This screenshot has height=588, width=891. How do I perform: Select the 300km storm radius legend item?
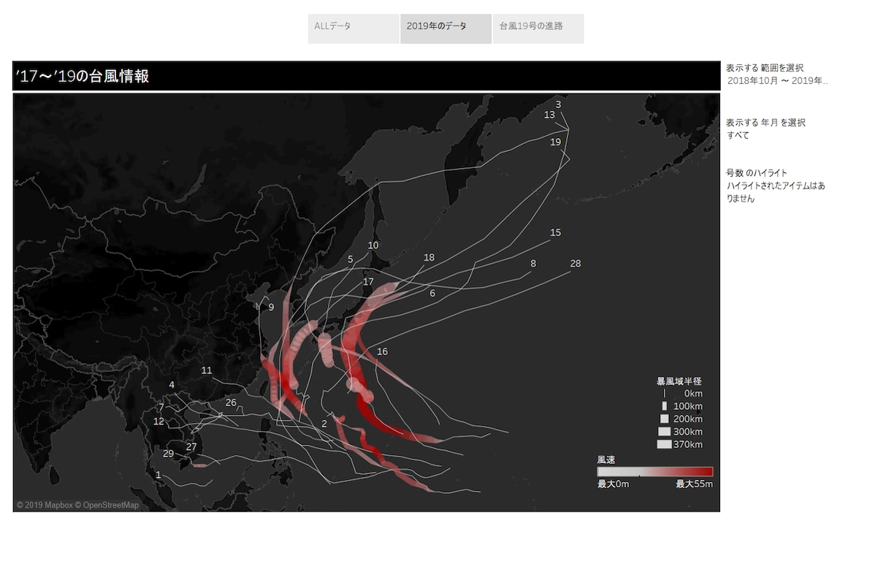679,432
